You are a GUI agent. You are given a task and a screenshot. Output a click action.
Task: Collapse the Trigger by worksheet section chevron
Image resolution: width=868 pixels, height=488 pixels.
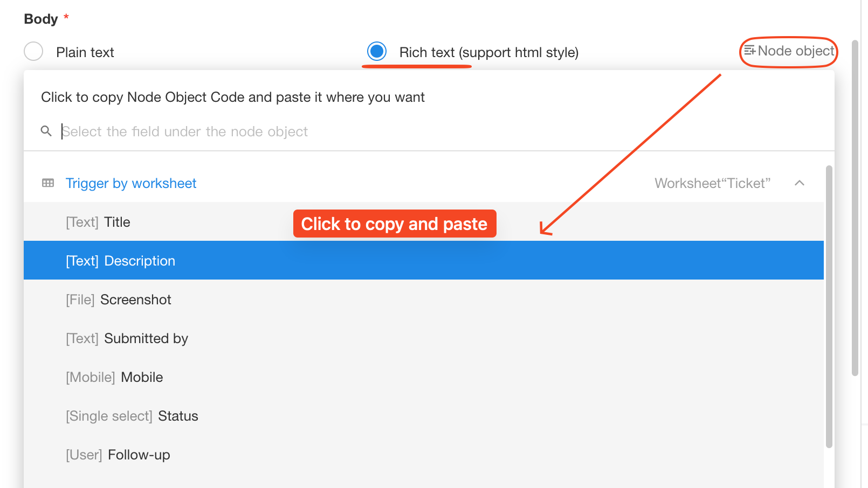click(x=800, y=183)
